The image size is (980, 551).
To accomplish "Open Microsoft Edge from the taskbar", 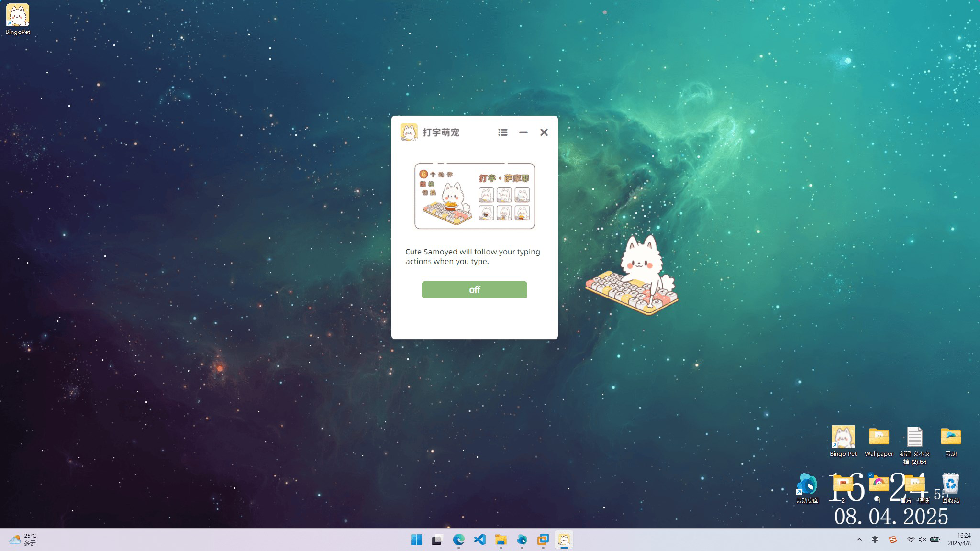I will pyautogui.click(x=459, y=540).
